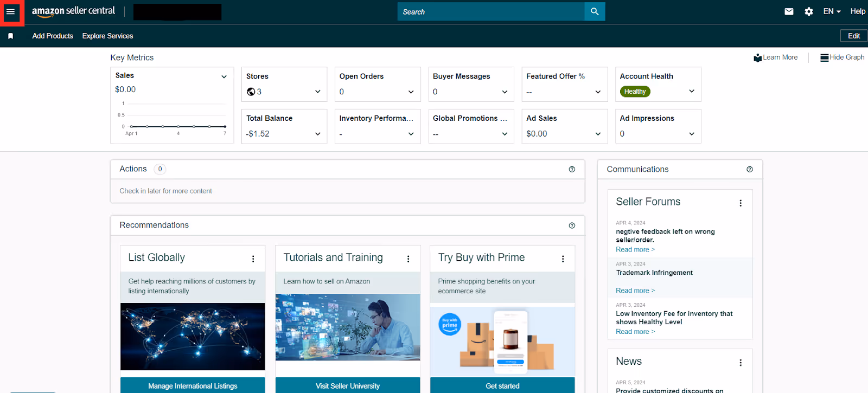Read more about Trademark Infringement post
868x393 pixels.
[x=635, y=291]
